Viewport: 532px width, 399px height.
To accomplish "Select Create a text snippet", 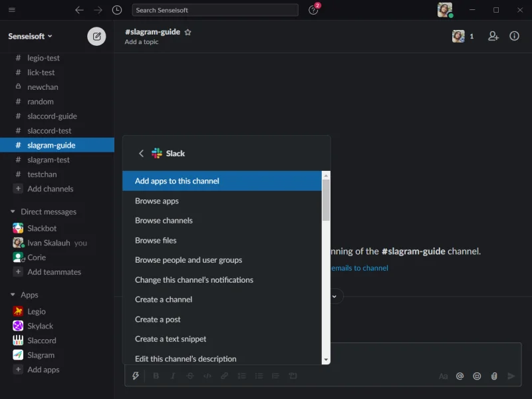I will click(x=222, y=339).
